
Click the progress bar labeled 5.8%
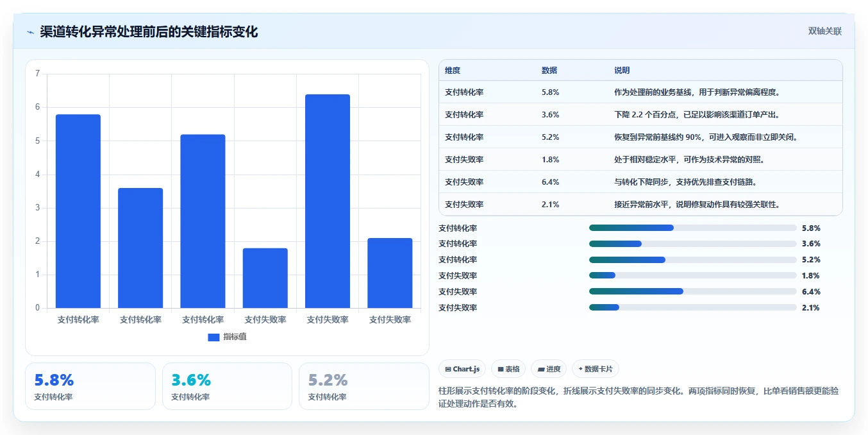693,228
